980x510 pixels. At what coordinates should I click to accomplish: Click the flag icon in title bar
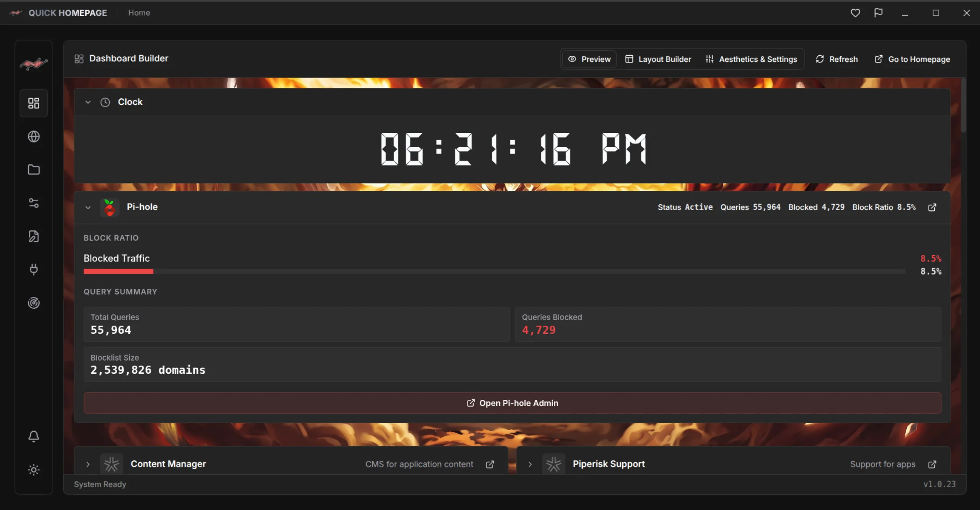(878, 13)
